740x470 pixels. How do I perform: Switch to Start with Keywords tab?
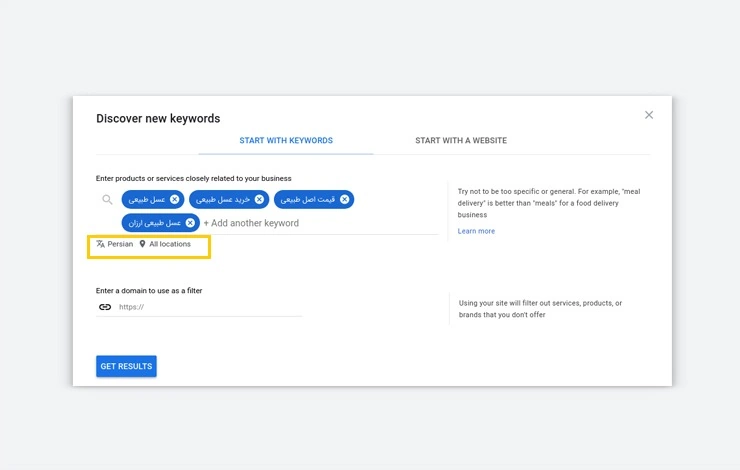(x=286, y=141)
